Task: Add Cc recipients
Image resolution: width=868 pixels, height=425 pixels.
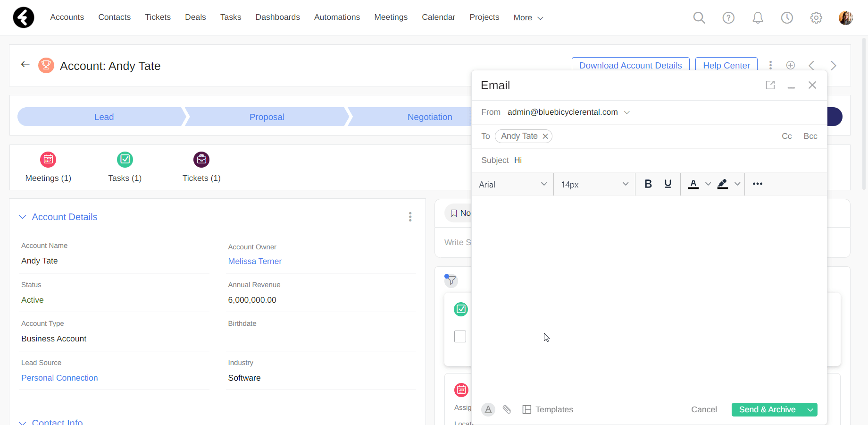Action: tap(787, 136)
